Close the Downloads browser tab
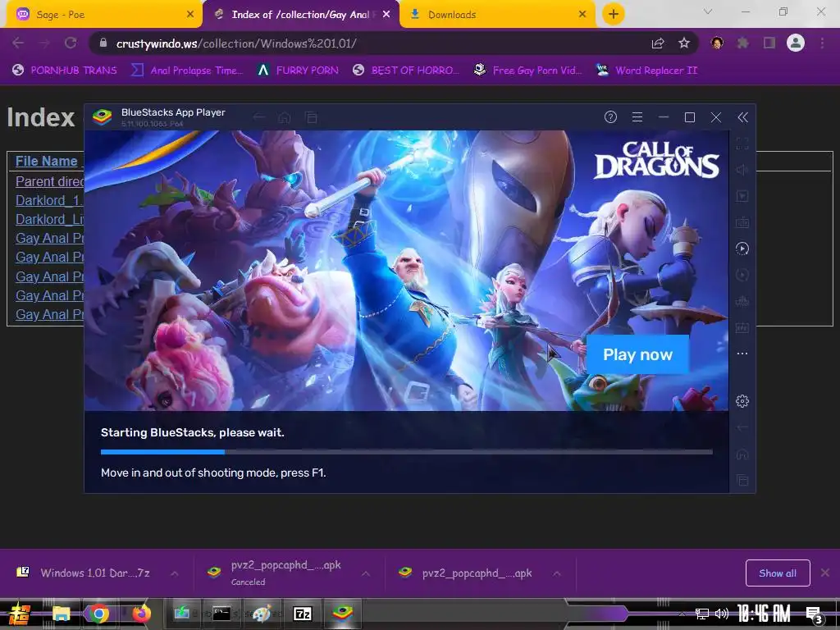Screen dimensions: 840x630 click(x=582, y=15)
